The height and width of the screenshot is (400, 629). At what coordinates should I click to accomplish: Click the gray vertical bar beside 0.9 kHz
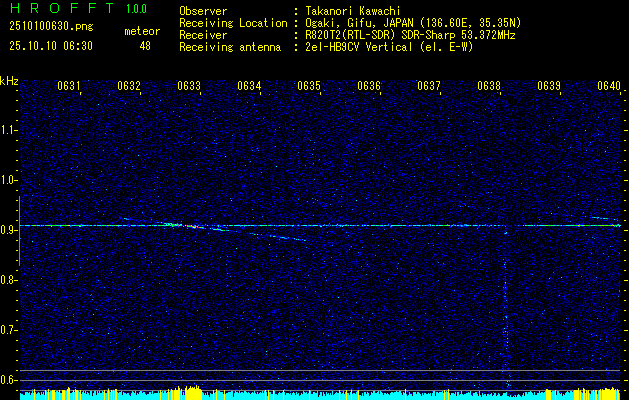(x=19, y=231)
